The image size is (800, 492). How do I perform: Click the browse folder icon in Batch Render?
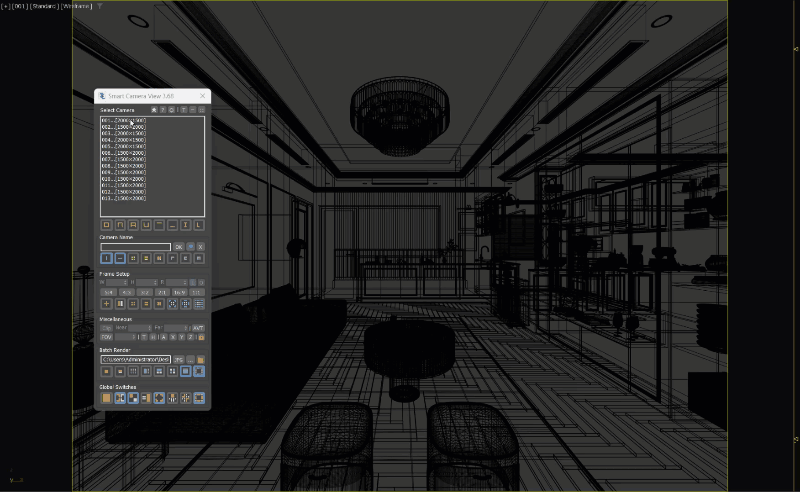[201, 359]
